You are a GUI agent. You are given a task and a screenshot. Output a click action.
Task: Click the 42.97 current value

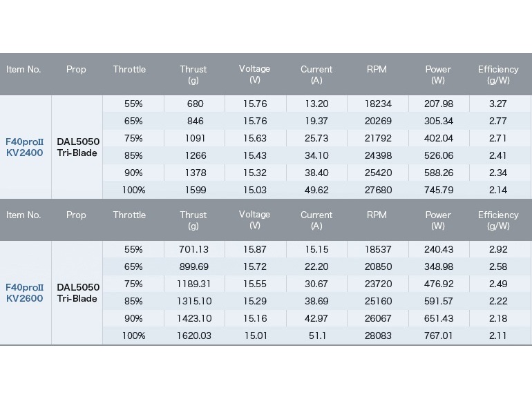(x=316, y=318)
